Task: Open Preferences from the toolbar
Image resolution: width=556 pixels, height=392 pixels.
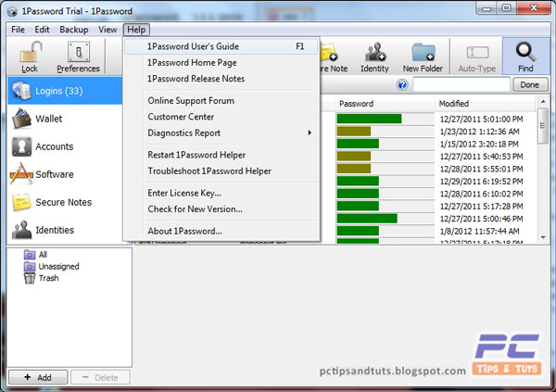Action: point(79,52)
